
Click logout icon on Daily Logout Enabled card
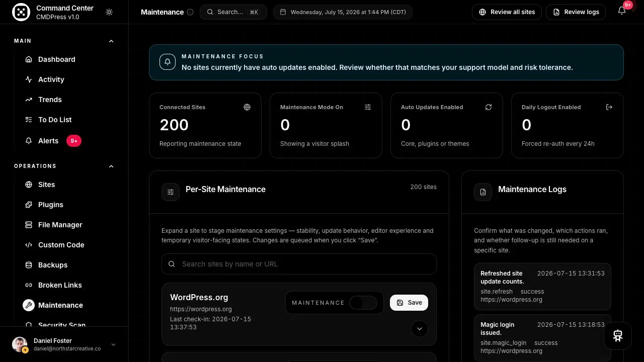(609, 107)
